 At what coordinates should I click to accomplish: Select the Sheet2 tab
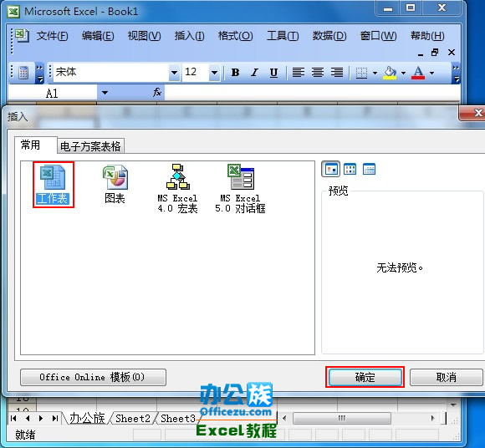click(x=133, y=418)
